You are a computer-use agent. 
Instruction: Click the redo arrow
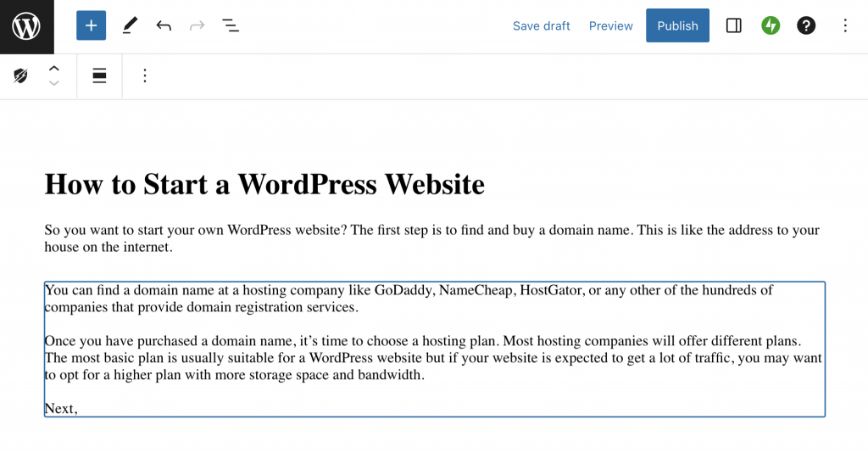[198, 26]
